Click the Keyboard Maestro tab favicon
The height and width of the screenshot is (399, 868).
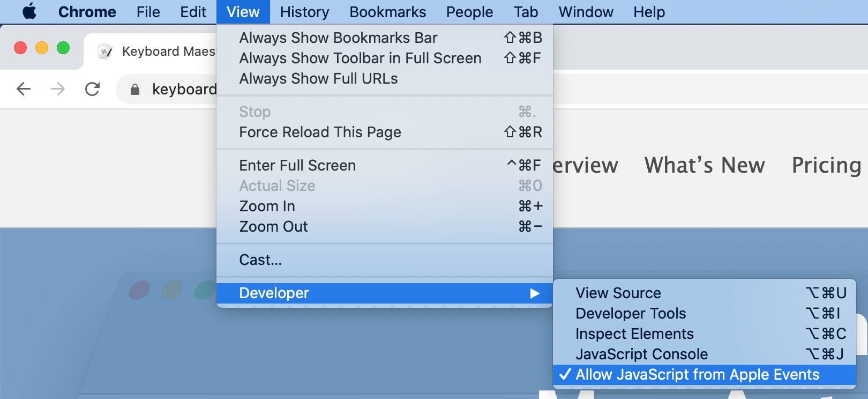pos(105,51)
